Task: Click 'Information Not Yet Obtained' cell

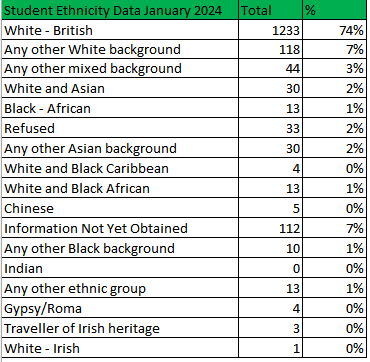Action: pos(120,228)
